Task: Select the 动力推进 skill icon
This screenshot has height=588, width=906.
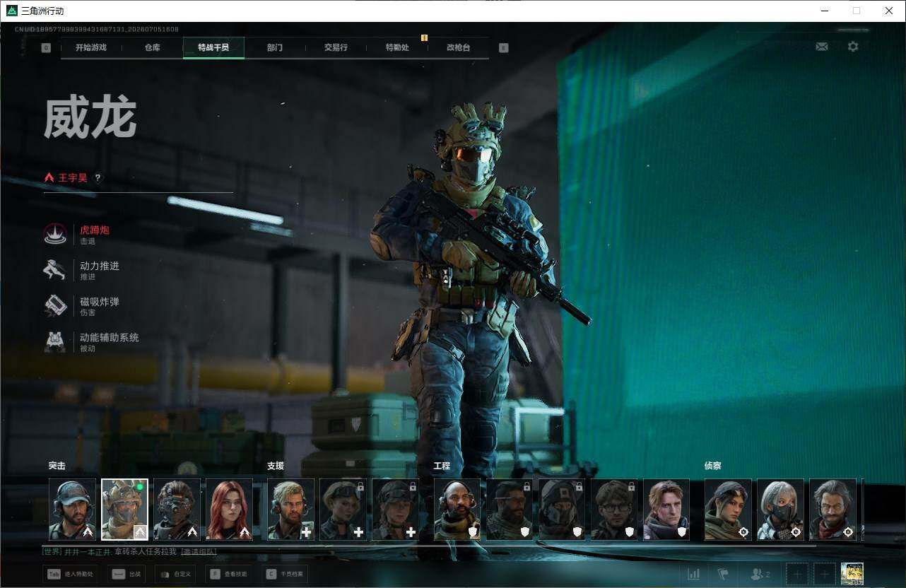Action: [x=55, y=270]
